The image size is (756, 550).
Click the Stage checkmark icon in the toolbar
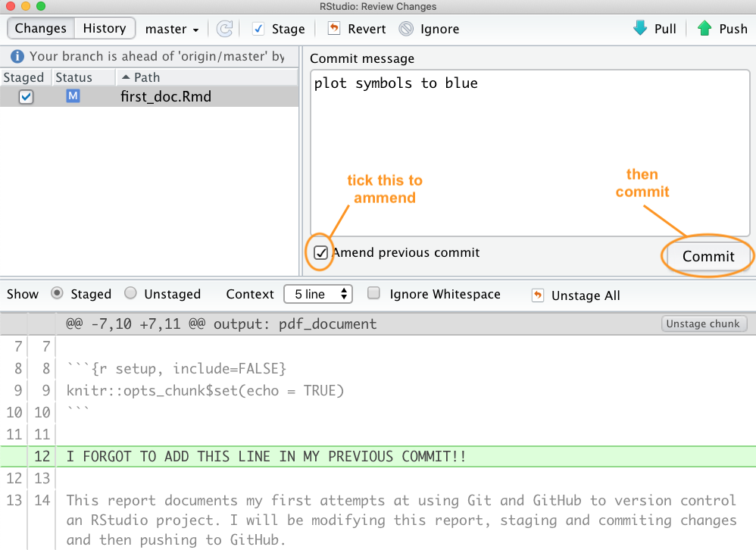(x=258, y=29)
